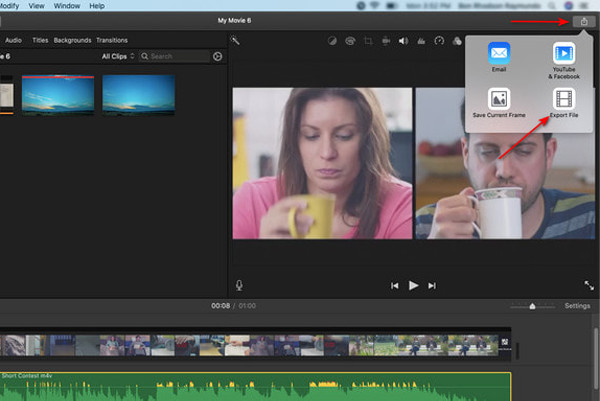The width and height of the screenshot is (600, 401).
Task: Open the browser filter settings circle icon
Action: point(217,57)
